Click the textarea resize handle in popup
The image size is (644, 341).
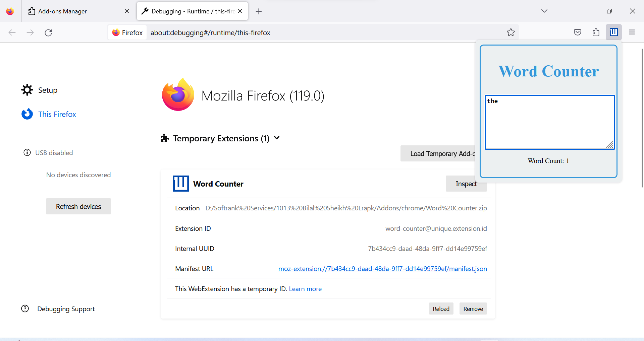[x=610, y=145]
